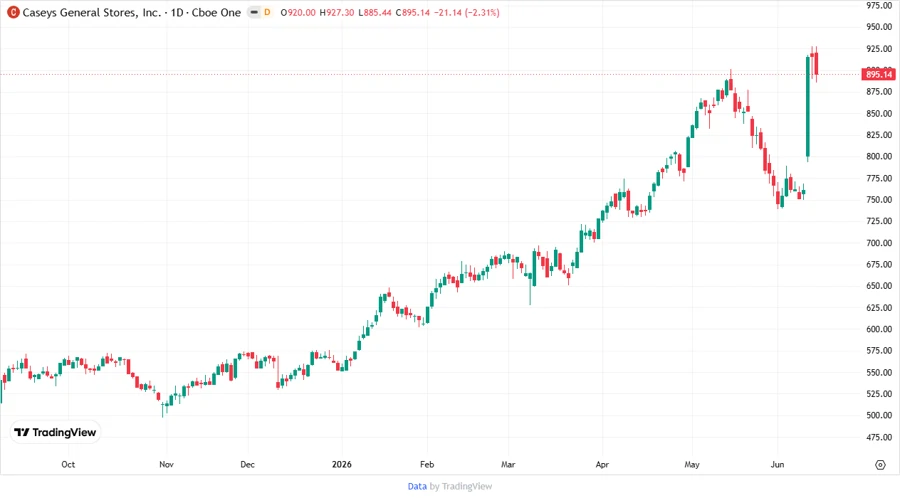Click the H927.30 high value
This screenshot has height=498, width=900.
[337, 13]
